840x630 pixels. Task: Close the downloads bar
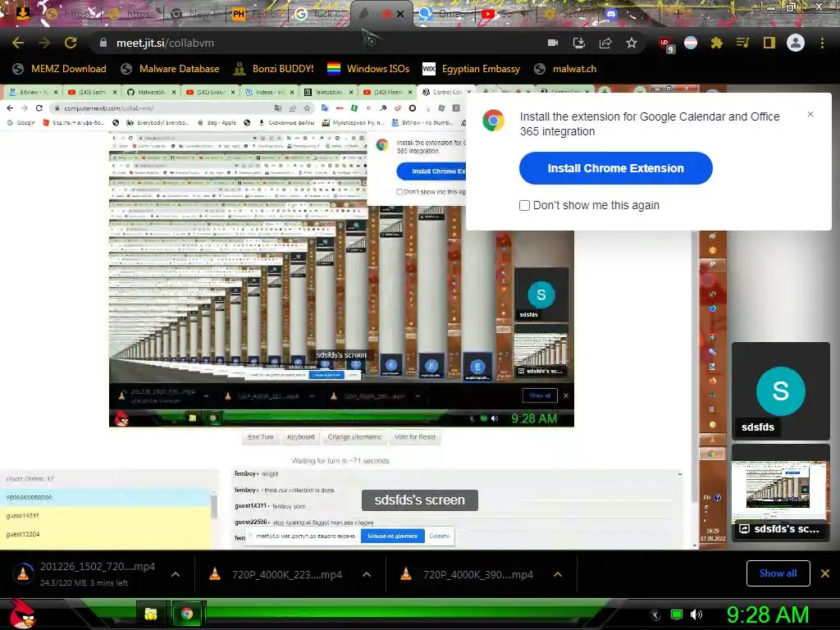[825, 573]
